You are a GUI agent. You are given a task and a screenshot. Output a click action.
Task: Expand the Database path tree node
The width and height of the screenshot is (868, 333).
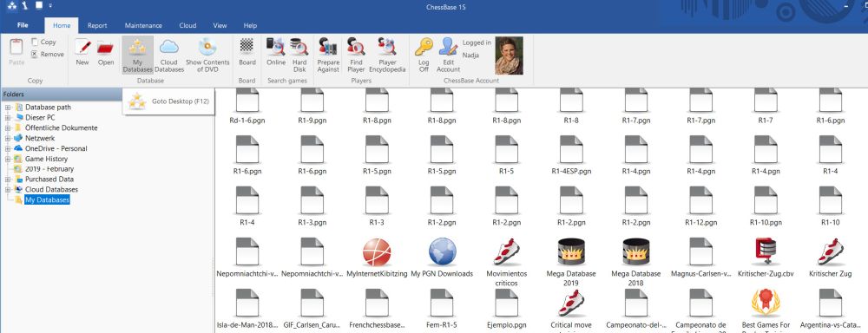8,108
